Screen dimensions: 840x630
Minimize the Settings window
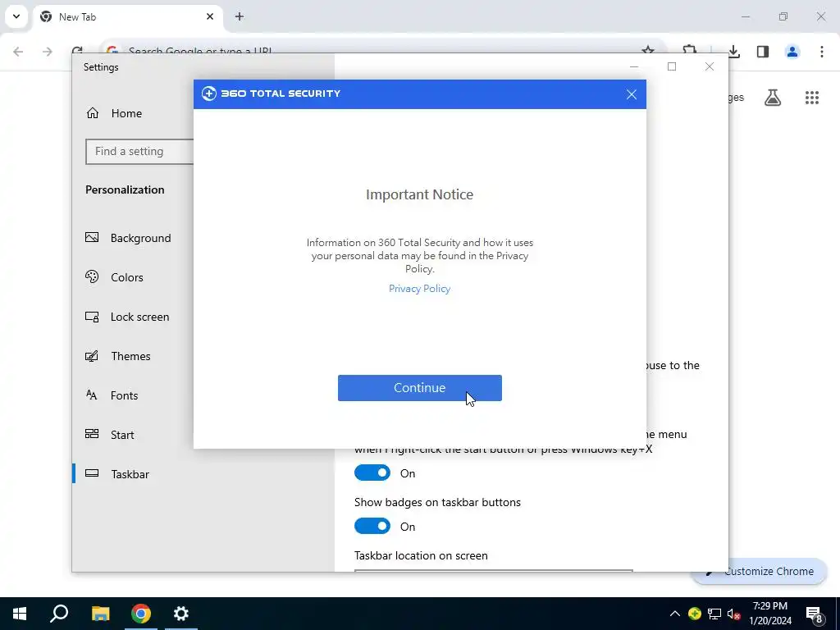634,66
